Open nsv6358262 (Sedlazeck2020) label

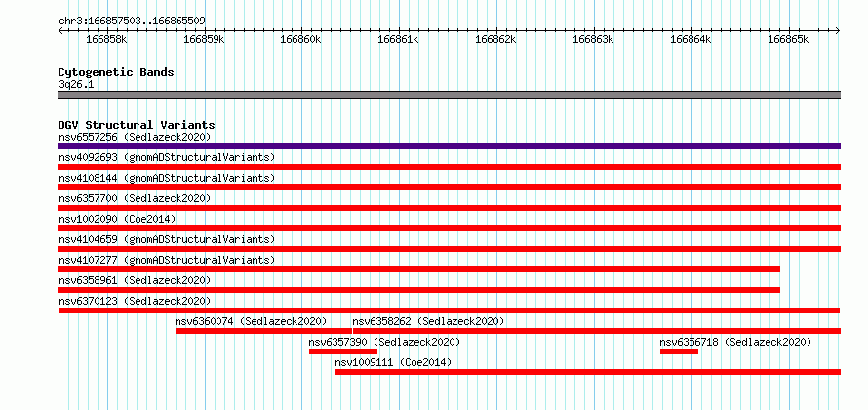(428, 321)
